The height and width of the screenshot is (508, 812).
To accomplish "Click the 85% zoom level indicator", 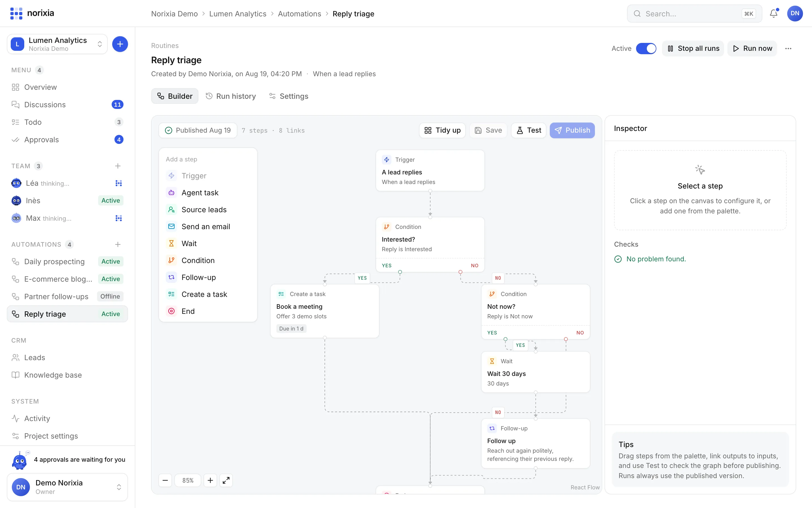I will [187, 480].
